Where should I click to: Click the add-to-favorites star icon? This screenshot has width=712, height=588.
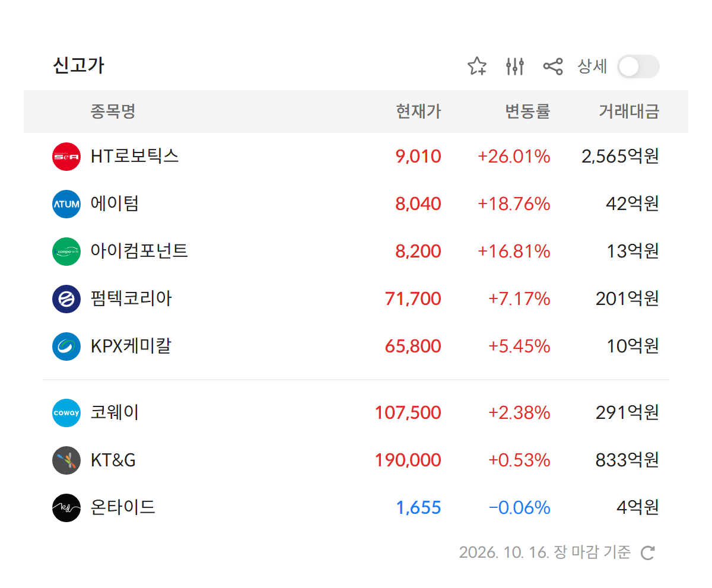coord(477,66)
